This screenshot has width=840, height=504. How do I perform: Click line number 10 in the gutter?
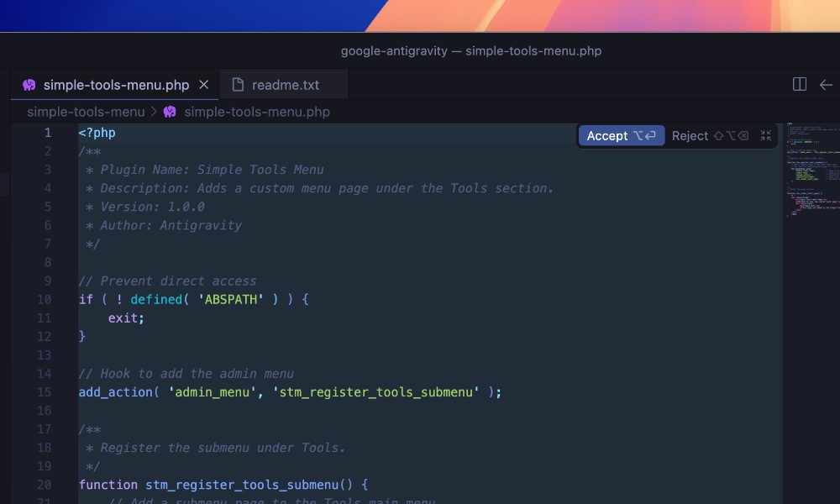pos(42,299)
